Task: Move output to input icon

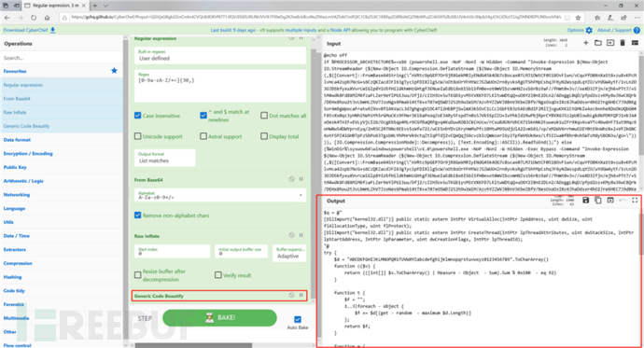Action: [610, 201]
